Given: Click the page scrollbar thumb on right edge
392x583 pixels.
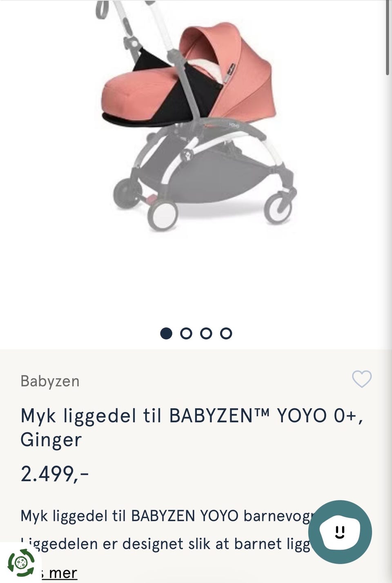Looking at the screenshot, I should (x=388, y=38).
